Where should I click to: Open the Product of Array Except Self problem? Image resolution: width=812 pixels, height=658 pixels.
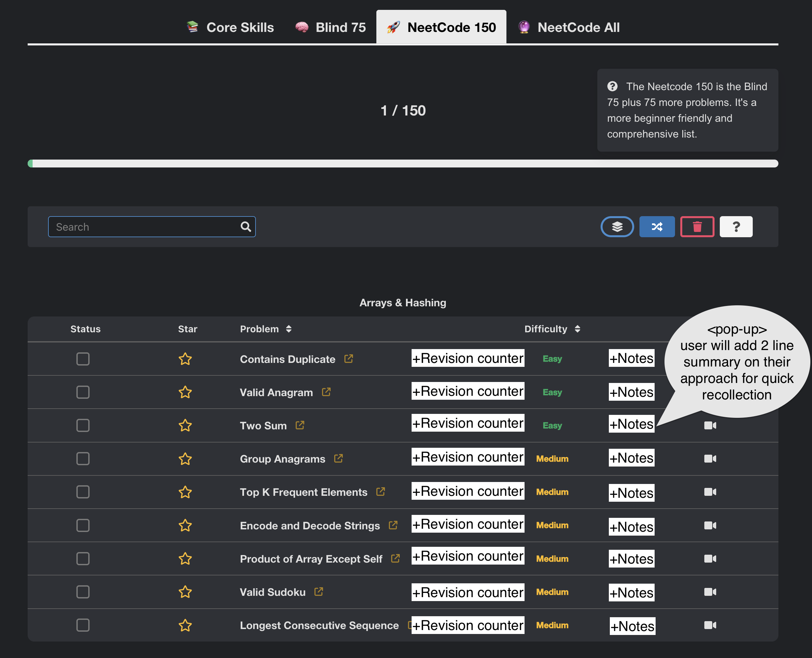point(311,559)
